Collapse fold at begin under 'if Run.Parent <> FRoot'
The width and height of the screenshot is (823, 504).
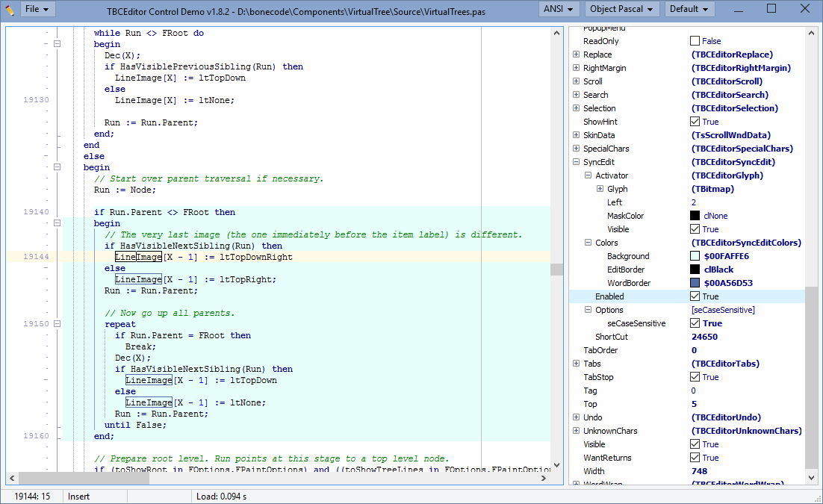click(57, 223)
